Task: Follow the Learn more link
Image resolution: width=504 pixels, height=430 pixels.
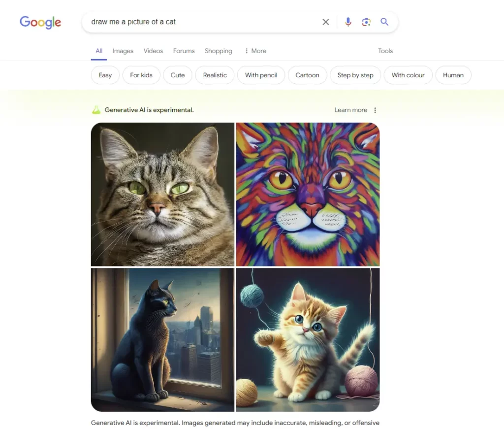Action: point(350,110)
